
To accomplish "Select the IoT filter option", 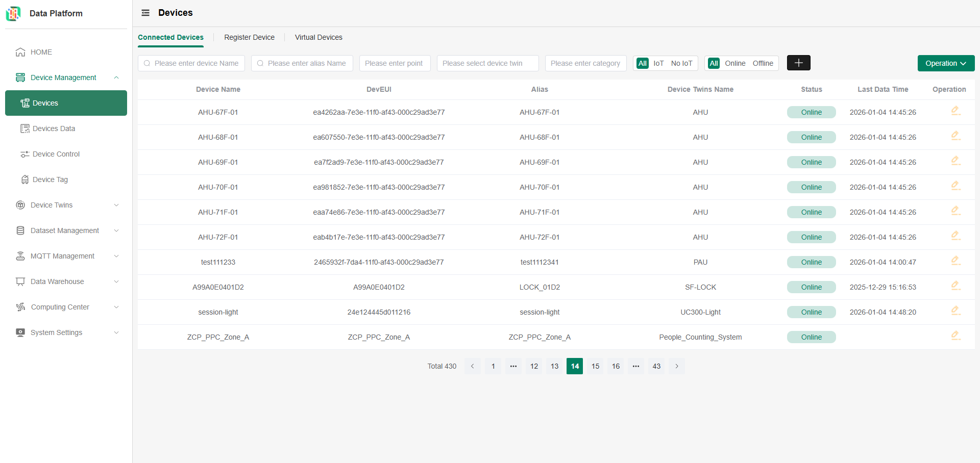I will [x=658, y=63].
